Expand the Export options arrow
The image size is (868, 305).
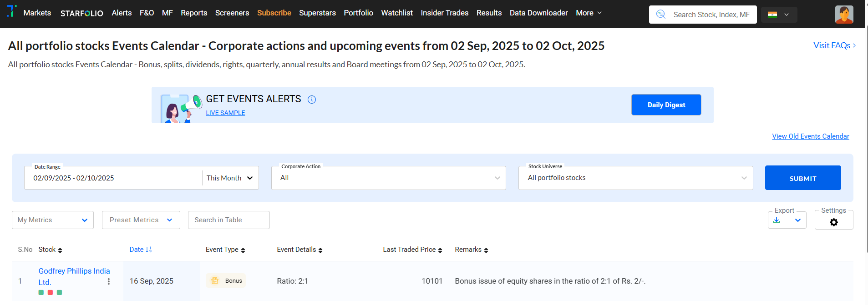click(798, 220)
